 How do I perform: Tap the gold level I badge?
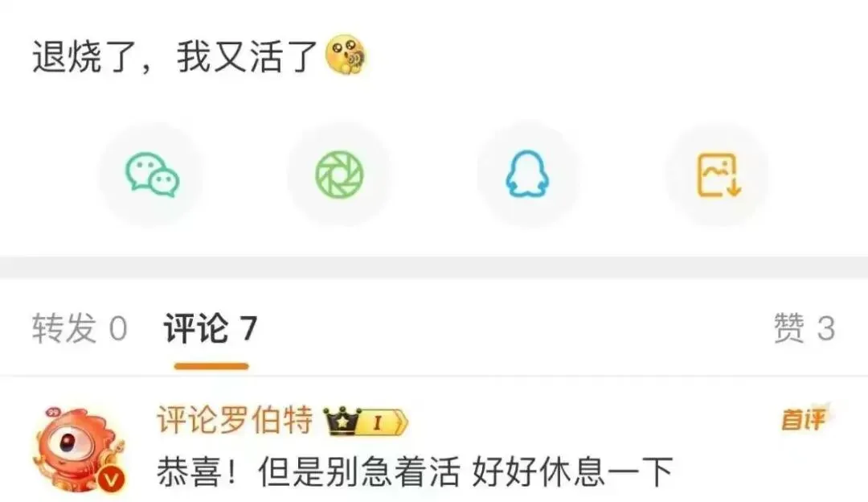pyautogui.click(x=384, y=423)
